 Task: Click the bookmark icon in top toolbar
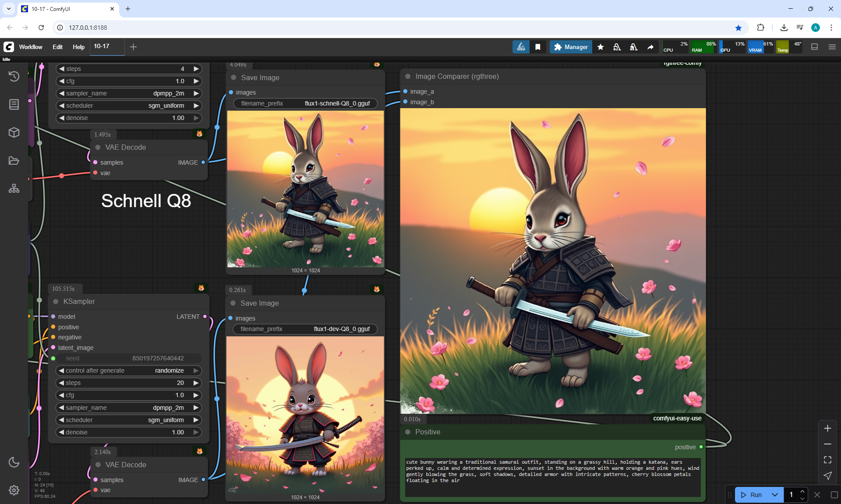coord(538,47)
